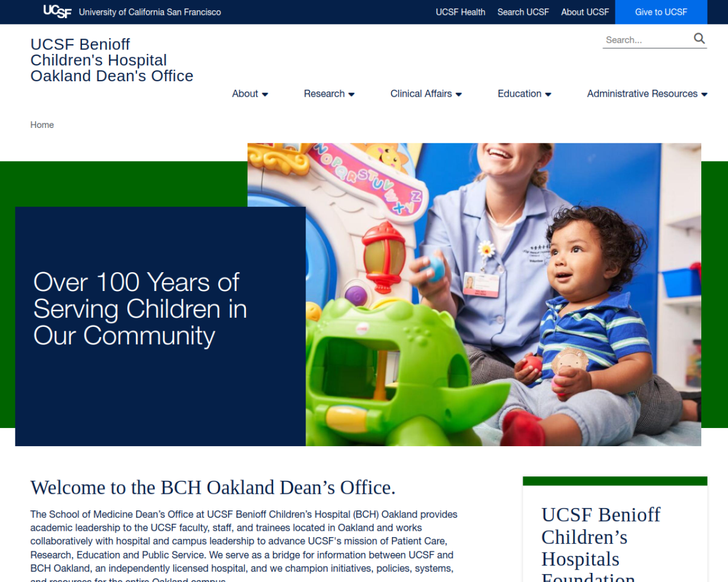Click the Give to UCSF button
Screen dimensions: 728x582
[x=661, y=12]
